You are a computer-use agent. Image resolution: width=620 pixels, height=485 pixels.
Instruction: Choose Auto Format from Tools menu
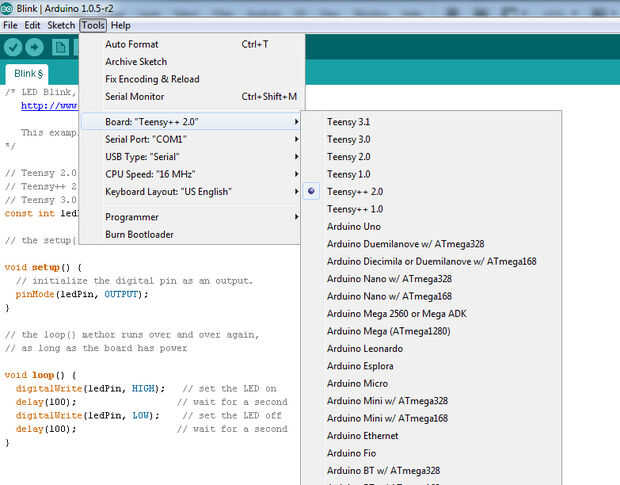coord(192,44)
